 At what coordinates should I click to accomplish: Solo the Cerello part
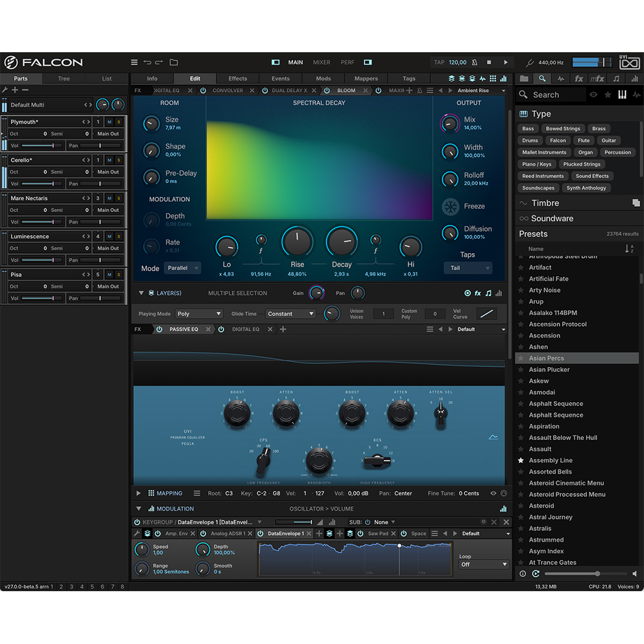click(x=118, y=160)
